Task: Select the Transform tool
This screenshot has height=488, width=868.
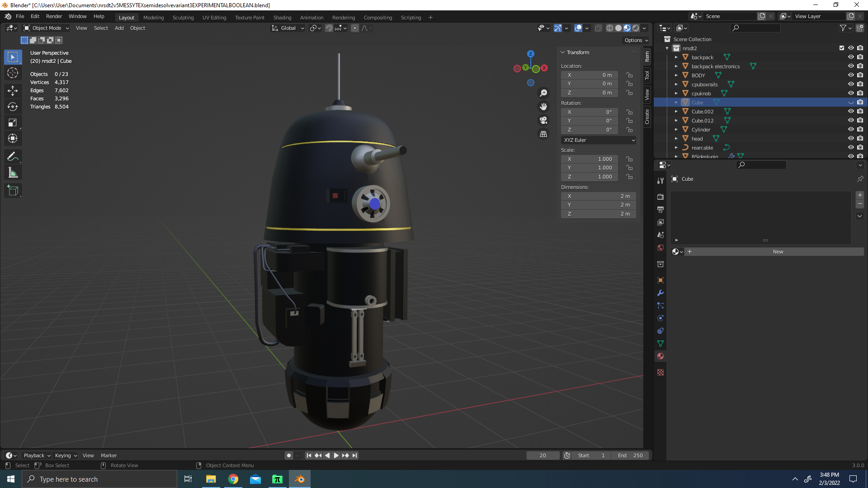Action: click(13, 138)
